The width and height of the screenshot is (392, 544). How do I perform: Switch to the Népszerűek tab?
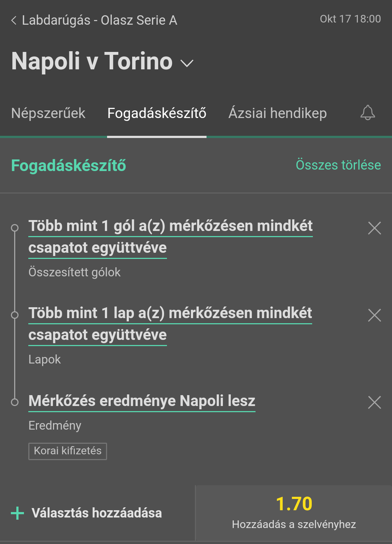(48, 113)
